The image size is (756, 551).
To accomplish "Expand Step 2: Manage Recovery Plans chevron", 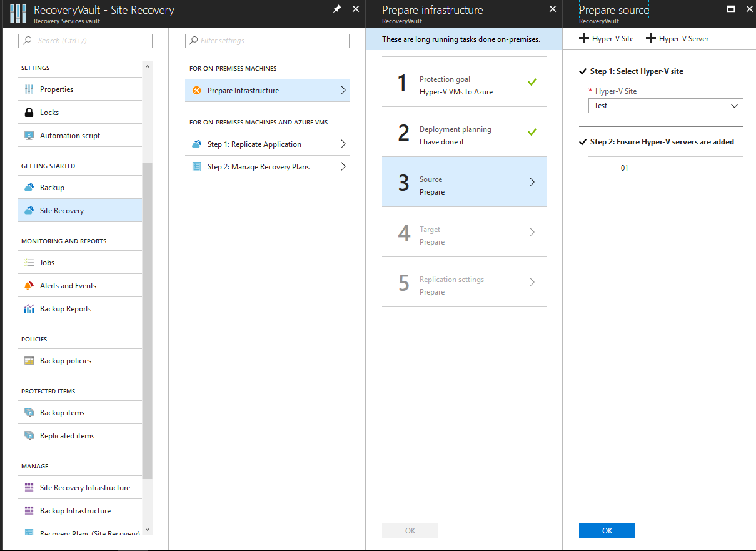I will point(343,167).
